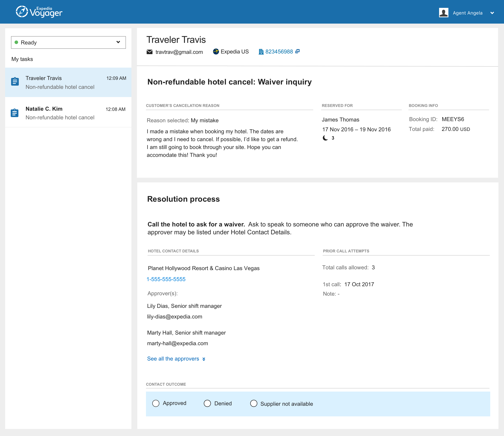Click the Agent Angela profile avatar icon
The image size is (504, 436).
[444, 13]
